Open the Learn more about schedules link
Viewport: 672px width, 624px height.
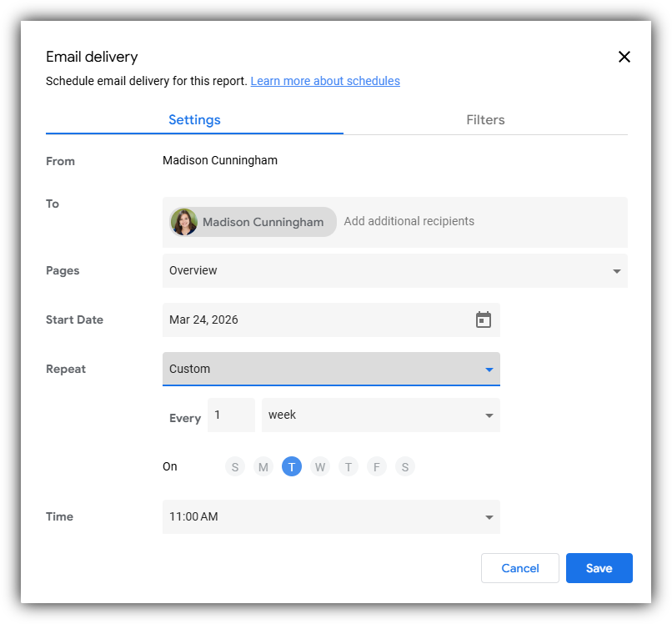(x=325, y=81)
